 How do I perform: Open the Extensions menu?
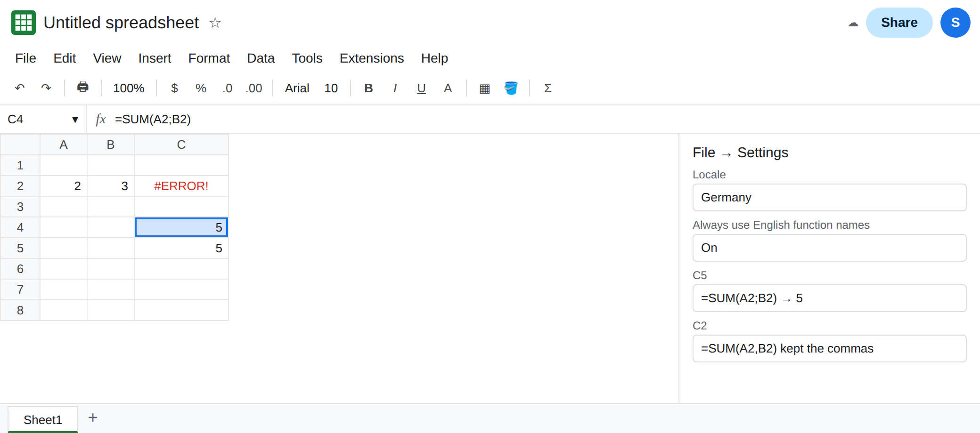tap(372, 58)
